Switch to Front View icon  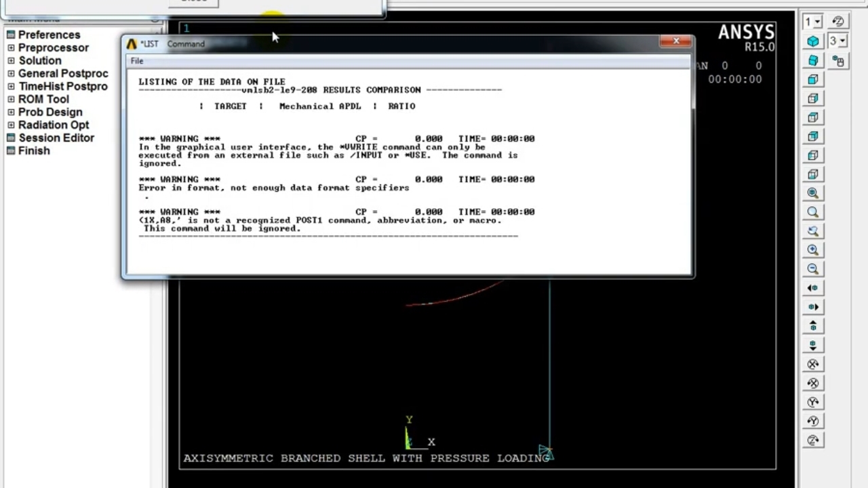813,79
